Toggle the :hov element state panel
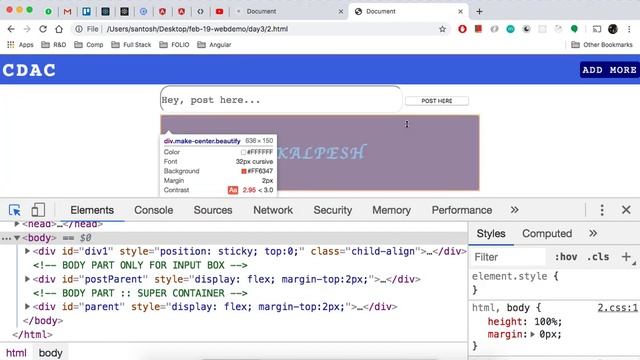Screen dimensions: 640x360 pos(566,257)
